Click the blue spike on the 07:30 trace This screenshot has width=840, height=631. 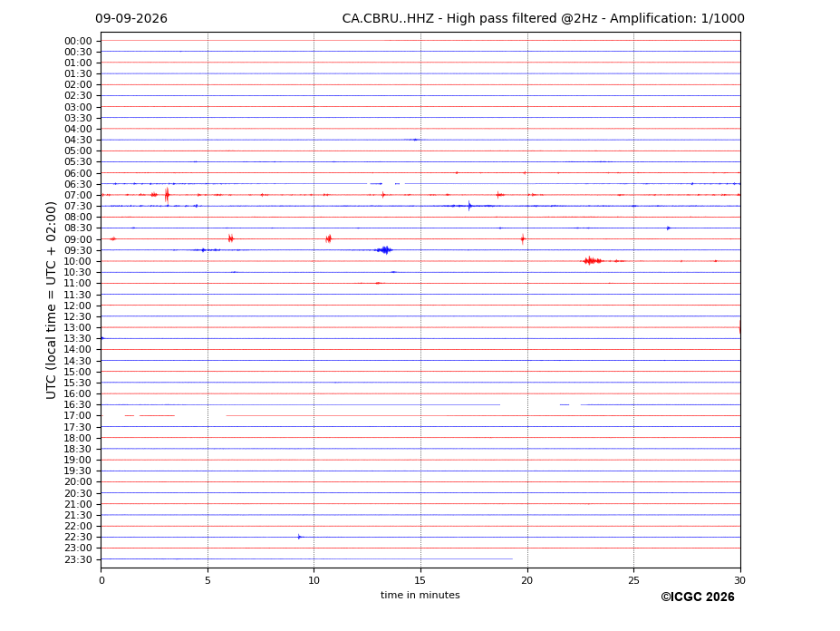(469, 206)
